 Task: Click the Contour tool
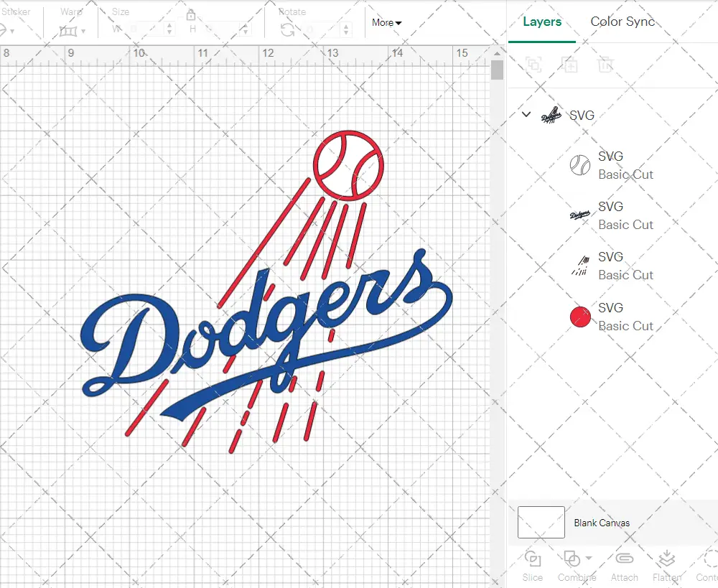pyautogui.click(x=708, y=566)
